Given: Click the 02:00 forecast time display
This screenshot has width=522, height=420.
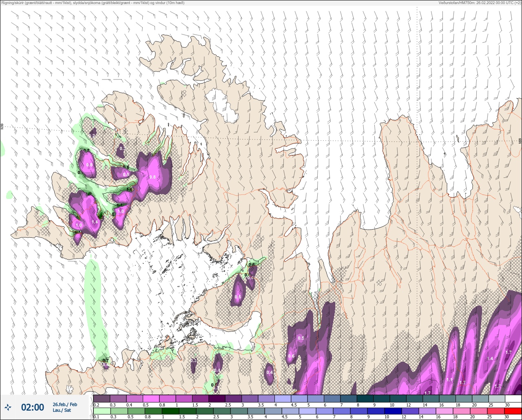Looking at the screenshot, I should coord(32,407).
